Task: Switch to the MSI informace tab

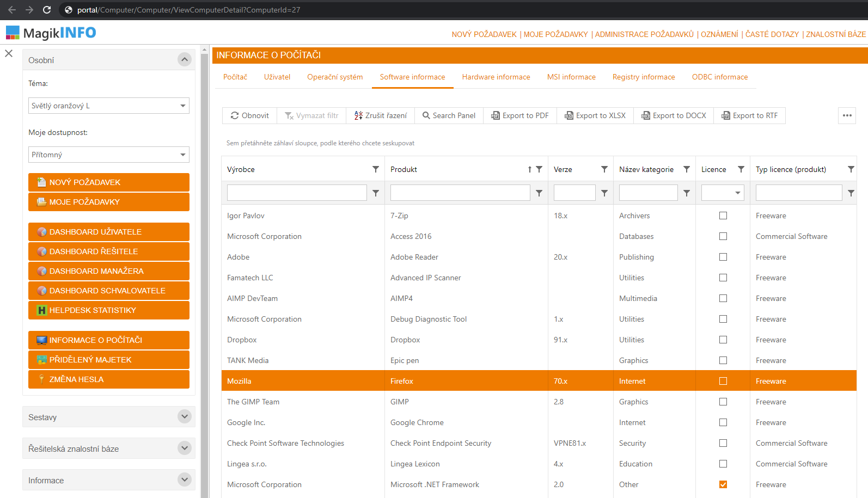Action: 571,77
